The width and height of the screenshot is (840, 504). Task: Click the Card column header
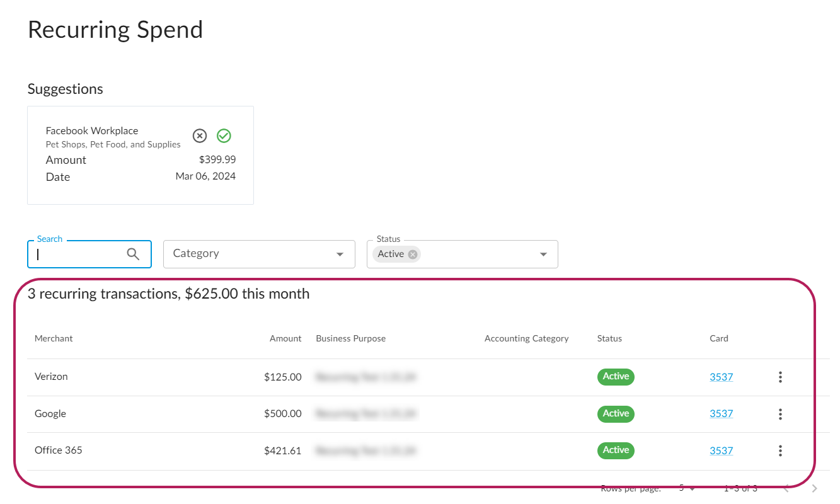(719, 338)
